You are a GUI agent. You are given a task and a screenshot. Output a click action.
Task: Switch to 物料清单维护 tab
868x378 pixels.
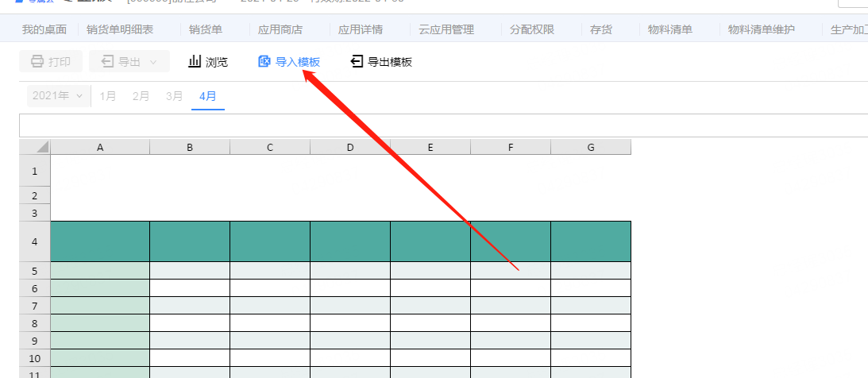[762, 29]
